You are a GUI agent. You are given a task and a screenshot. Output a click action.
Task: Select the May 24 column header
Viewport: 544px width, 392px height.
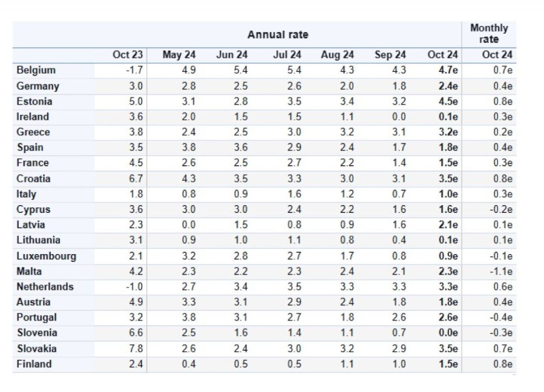tap(179, 55)
